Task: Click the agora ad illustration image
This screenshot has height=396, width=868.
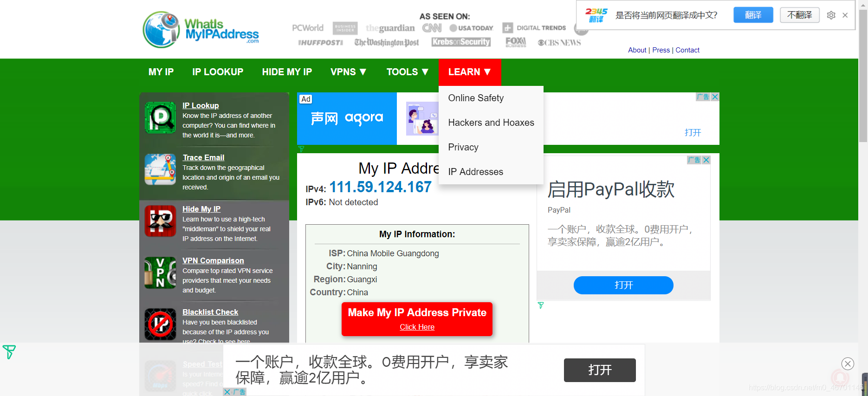Action: pos(422,118)
